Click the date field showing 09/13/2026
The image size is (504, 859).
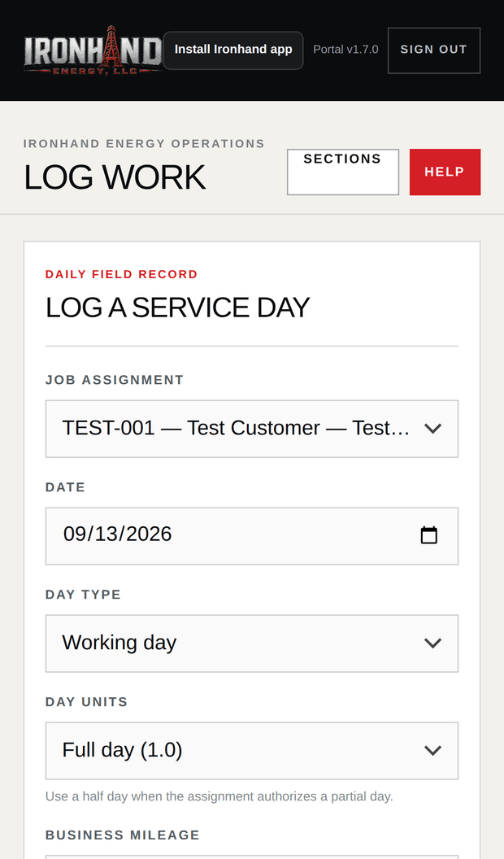(252, 536)
